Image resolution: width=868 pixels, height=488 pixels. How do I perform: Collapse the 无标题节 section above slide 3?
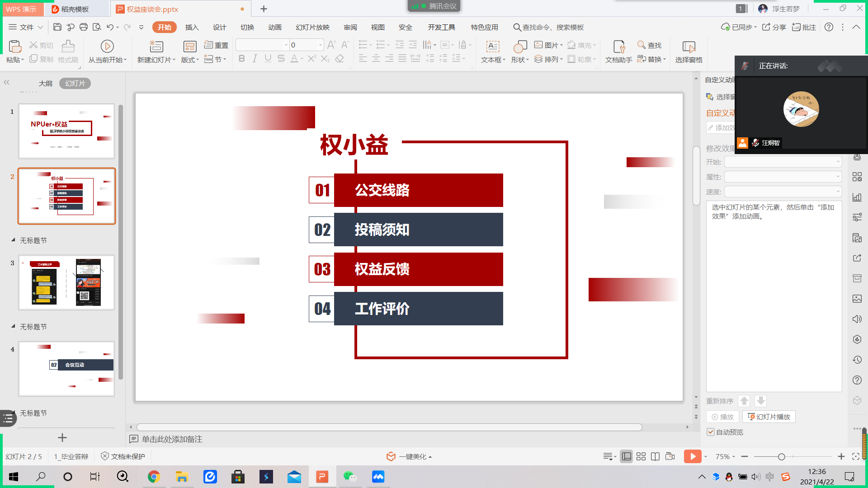pos(13,240)
